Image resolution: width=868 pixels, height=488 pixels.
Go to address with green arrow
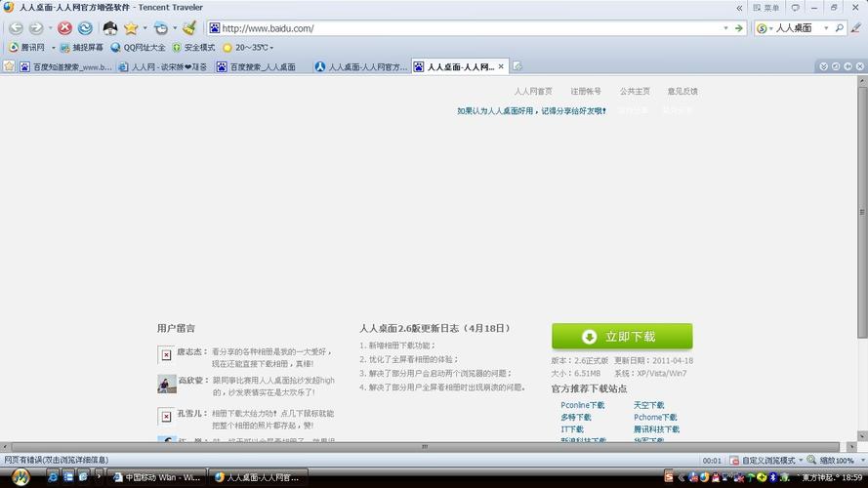coord(738,28)
